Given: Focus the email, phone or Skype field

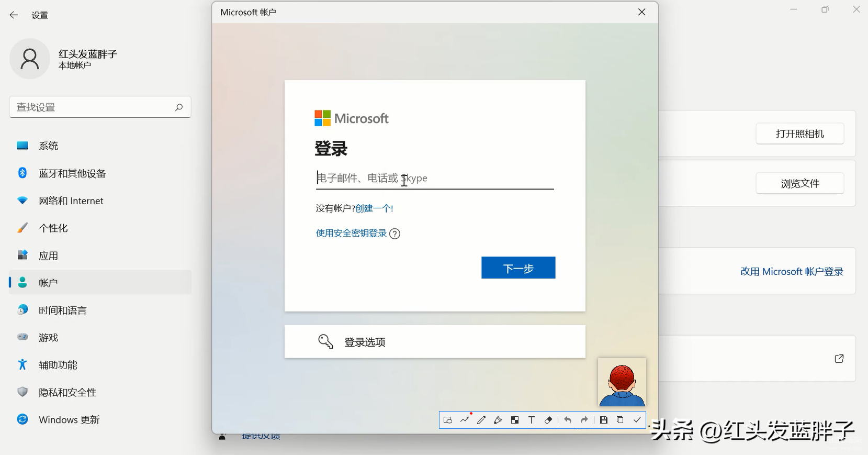Looking at the screenshot, I should (x=435, y=178).
